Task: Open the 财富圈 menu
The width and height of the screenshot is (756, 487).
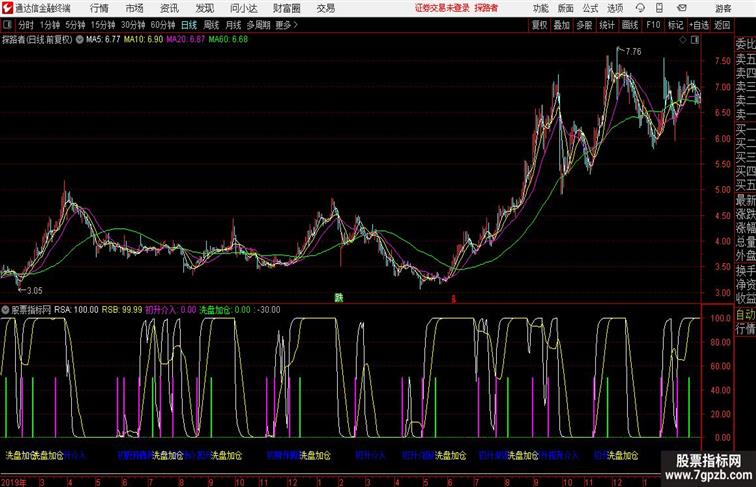Action: [x=287, y=8]
